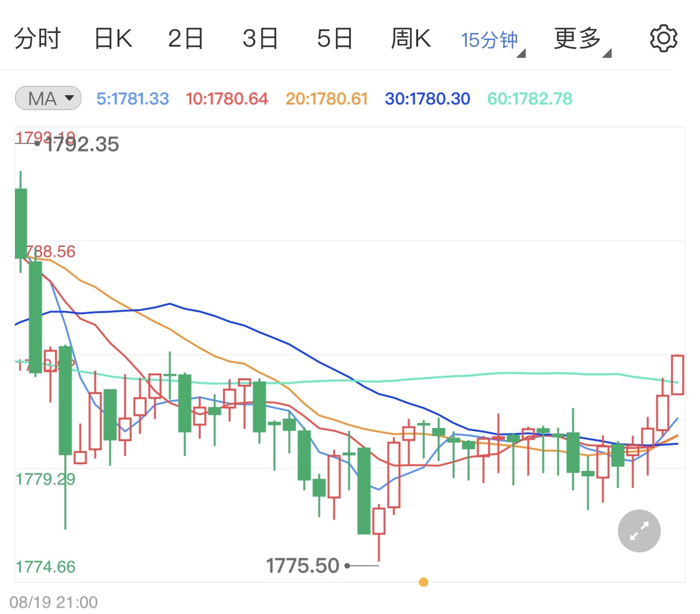Viewport: 700px width, 614px height.
Task: Click the fullscreen expand icon
Action: pyautogui.click(x=639, y=531)
